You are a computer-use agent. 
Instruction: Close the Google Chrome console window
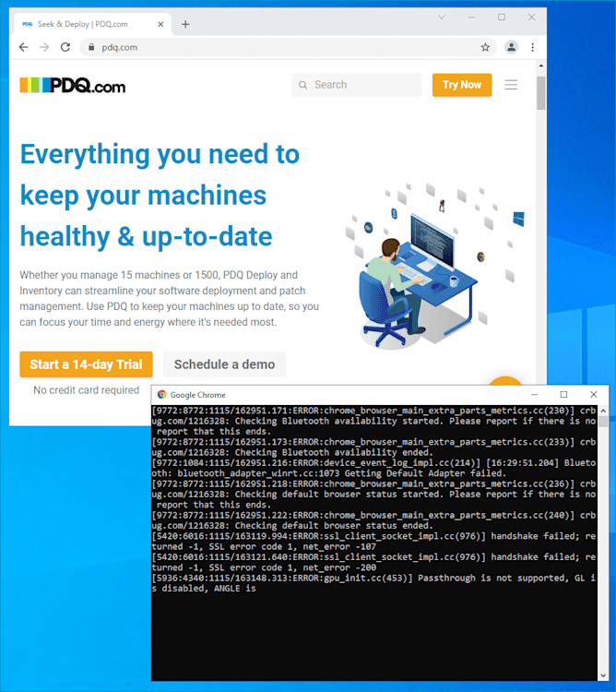click(594, 394)
